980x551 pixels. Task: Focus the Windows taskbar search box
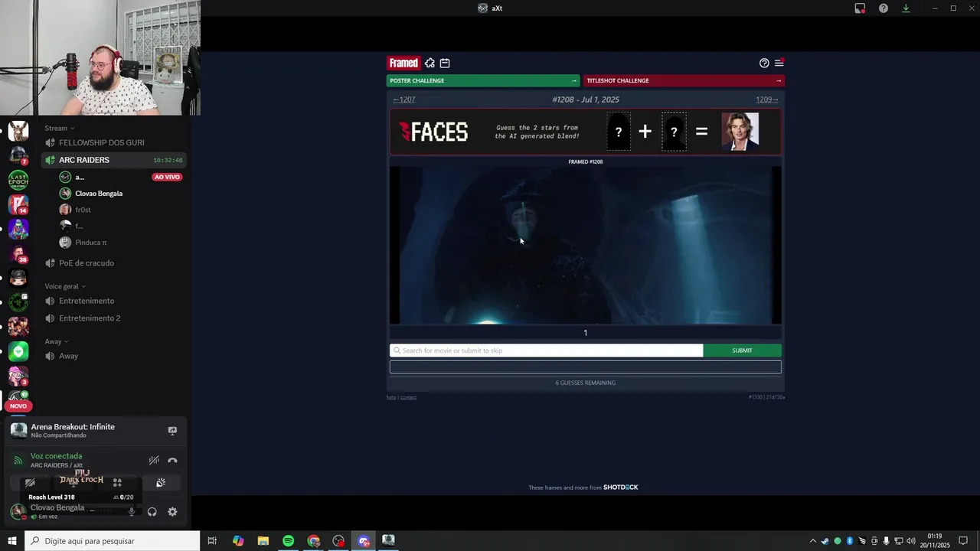[x=113, y=541]
